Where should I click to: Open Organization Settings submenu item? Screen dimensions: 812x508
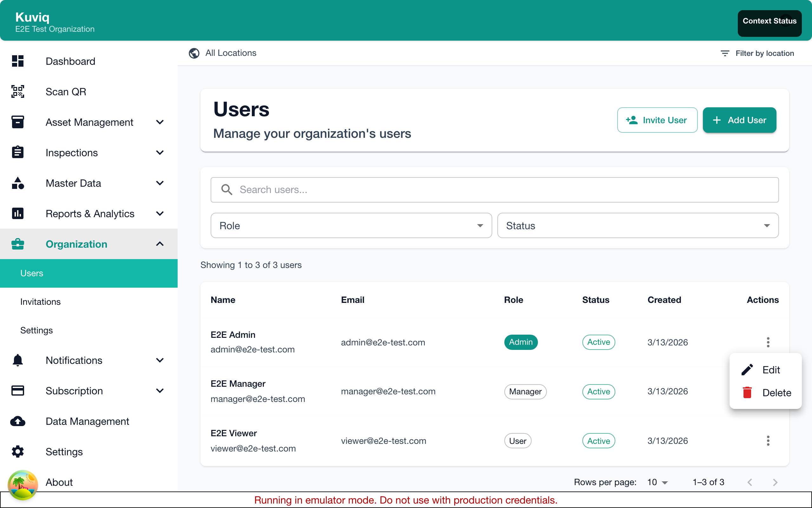click(88, 330)
